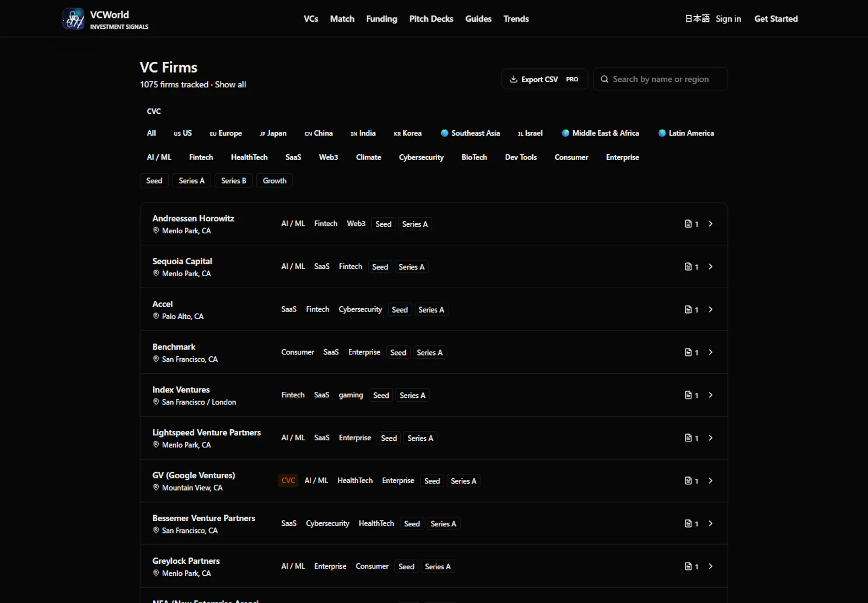Click globe icon of Middle East & Africa filter
This screenshot has width=868, height=603.
565,133
